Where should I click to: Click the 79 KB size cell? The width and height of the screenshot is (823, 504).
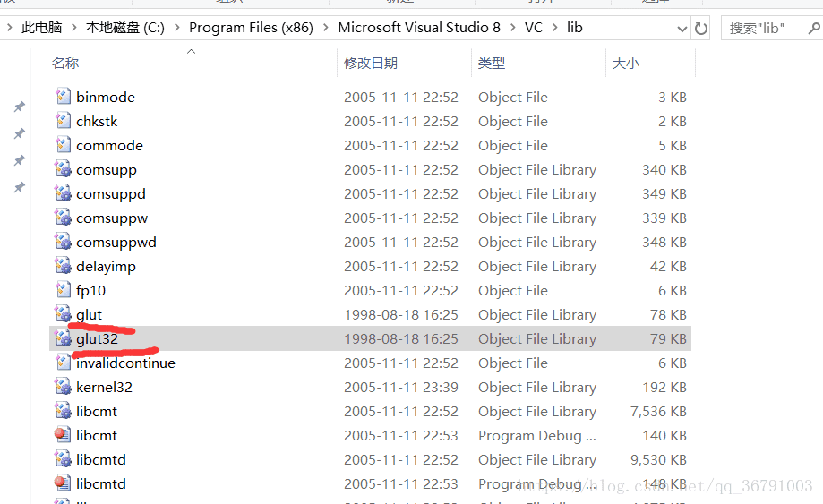coord(668,338)
